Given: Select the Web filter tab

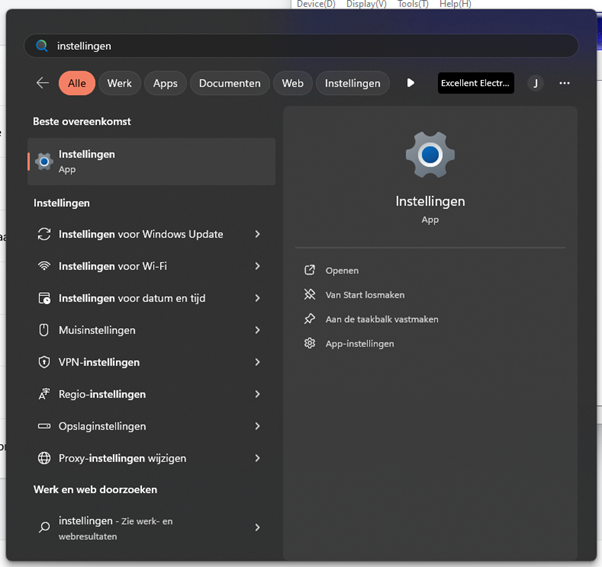Looking at the screenshot, I should (x=293, y=83).
